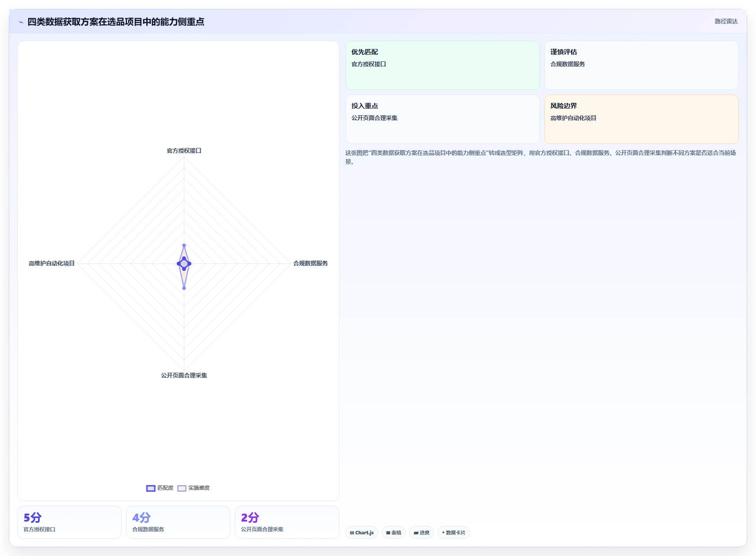Click the 进度 tag

421,533
